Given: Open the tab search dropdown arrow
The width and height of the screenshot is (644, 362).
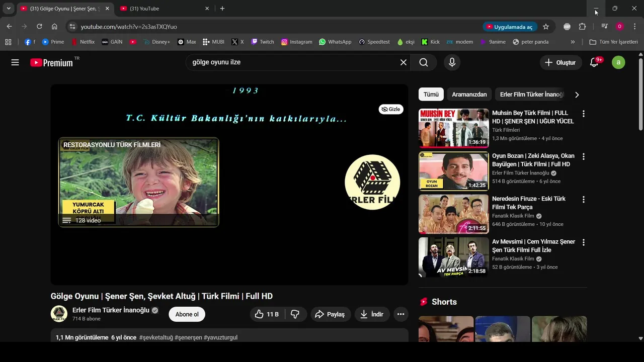Looking at the screenshot, I should tap(9, 9).
